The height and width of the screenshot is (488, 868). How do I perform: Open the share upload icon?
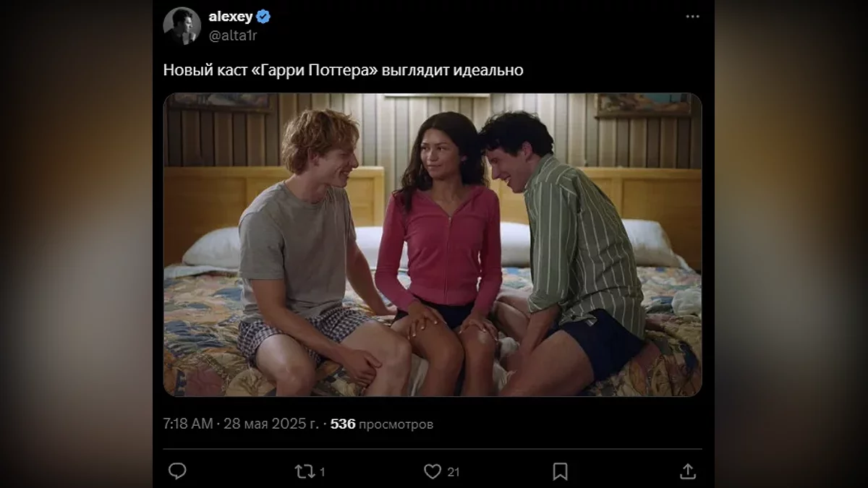point(688,471)
